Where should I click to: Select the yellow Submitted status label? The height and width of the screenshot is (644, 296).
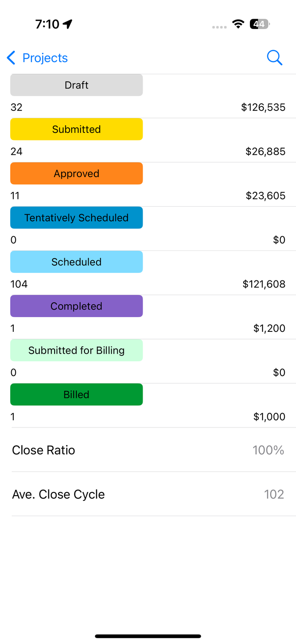(x=76, y=129)
